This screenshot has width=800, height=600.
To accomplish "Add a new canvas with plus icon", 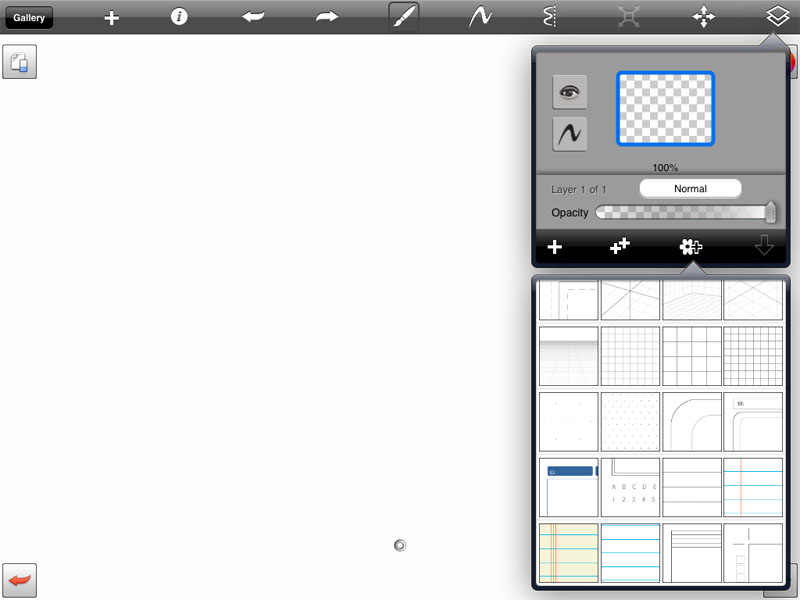I will [x=111, y=17].
